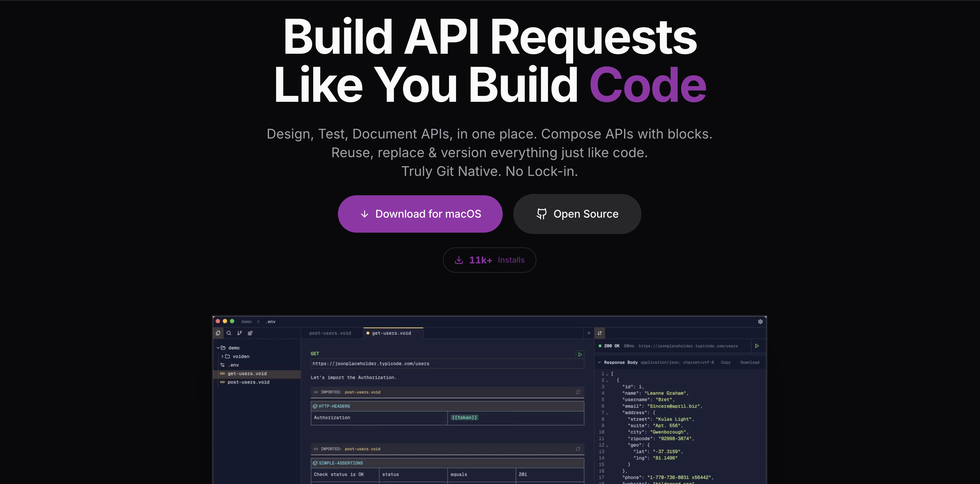The height and width of the screenshot is (484, 980).
Task: Switch to the post-users.void tab
Action: coord(330,333)
